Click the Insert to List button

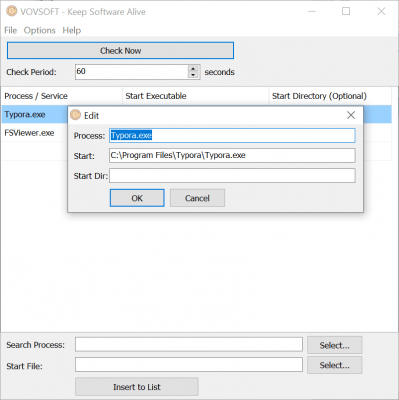(137, 387)
